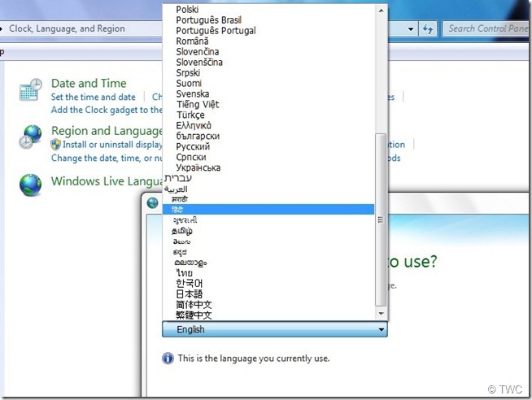532x400 pixels.
Task: Select the Telugu entry in the list
Action: [x=269, y=241]
